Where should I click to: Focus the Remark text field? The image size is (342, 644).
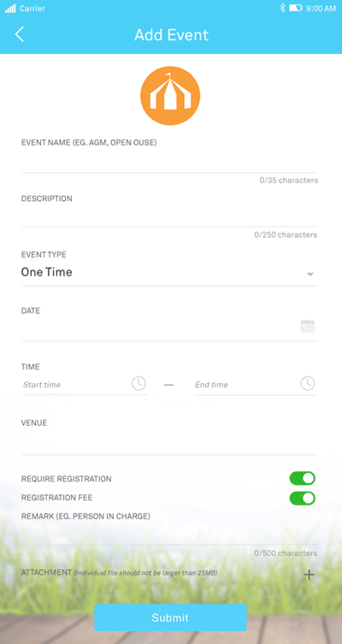[x=169, y=534]
